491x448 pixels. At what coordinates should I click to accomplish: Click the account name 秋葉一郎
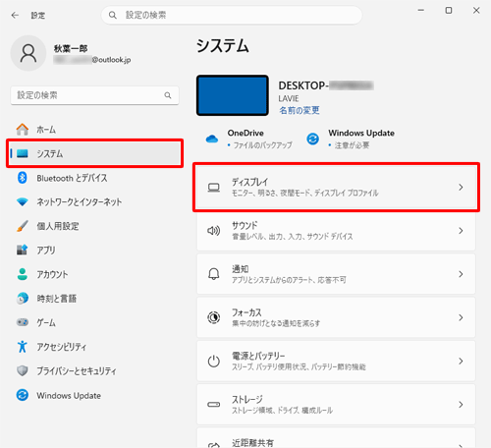coord(71,48)
